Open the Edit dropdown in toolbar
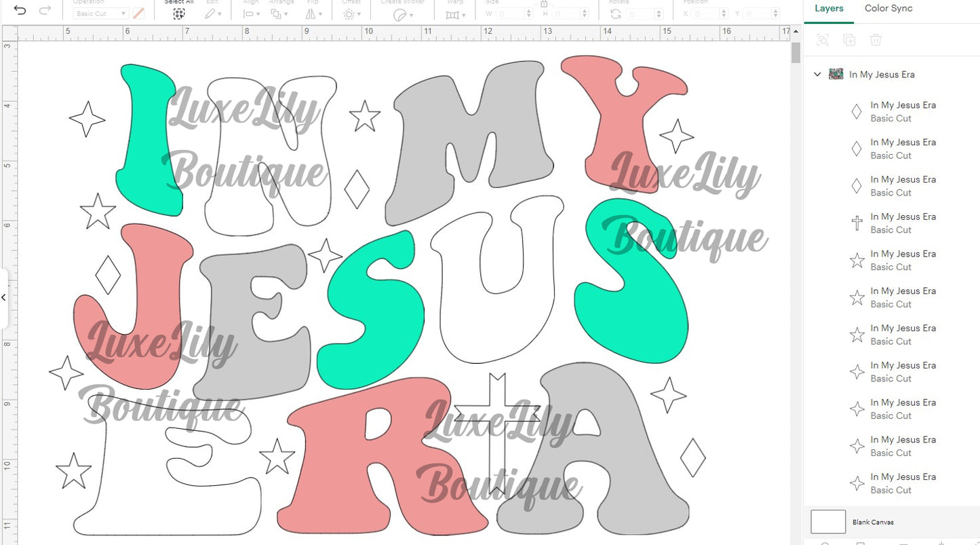 tap(214, 14)
